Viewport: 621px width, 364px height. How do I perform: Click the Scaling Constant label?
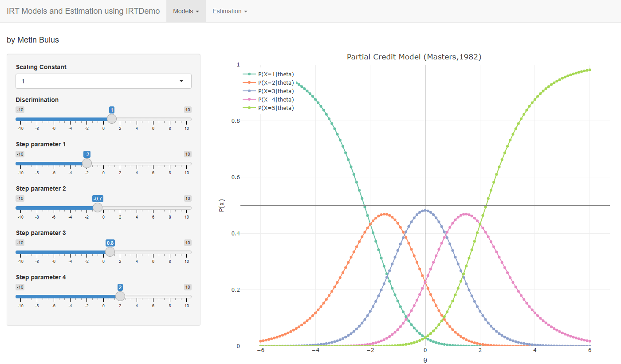pyautogui.click(x=41, y=67)
